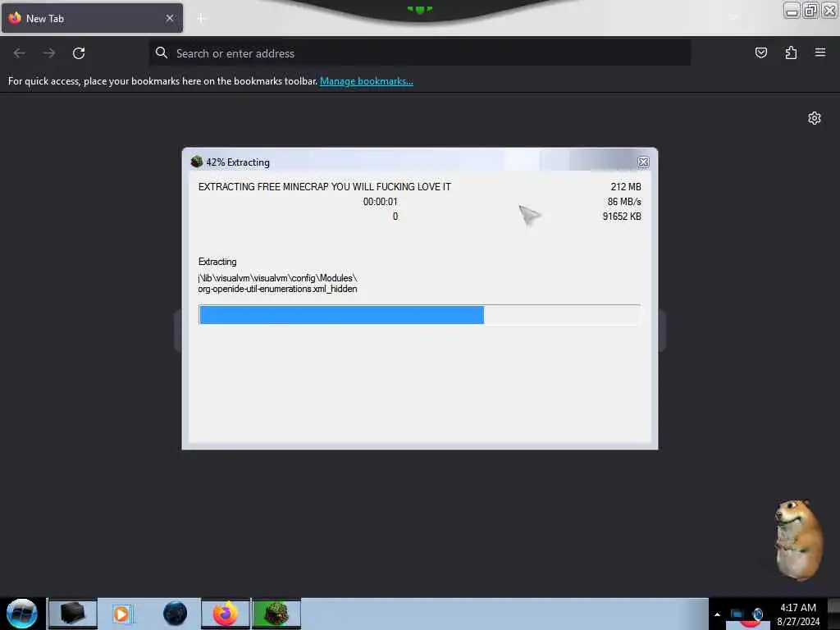
Task: Click the Minecraft block icon in dialog title
Action: coord(197,162)
